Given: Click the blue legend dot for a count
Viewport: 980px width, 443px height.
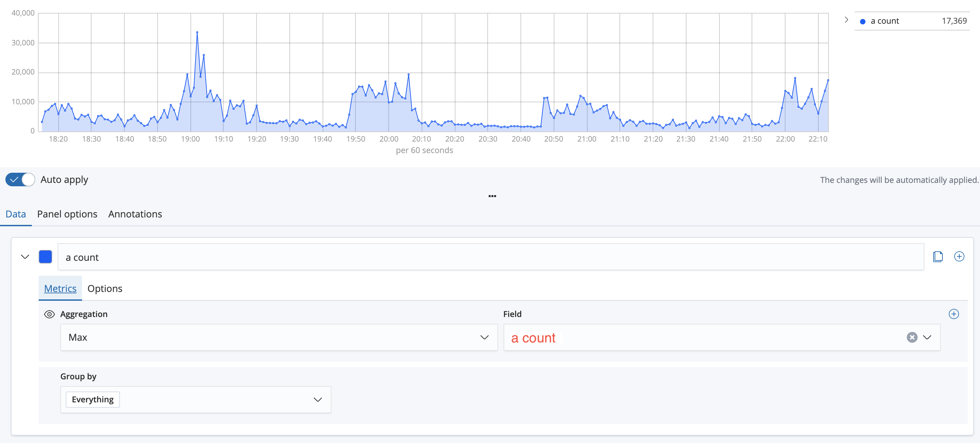Looking at the screenshot, I should click(863, 22).
